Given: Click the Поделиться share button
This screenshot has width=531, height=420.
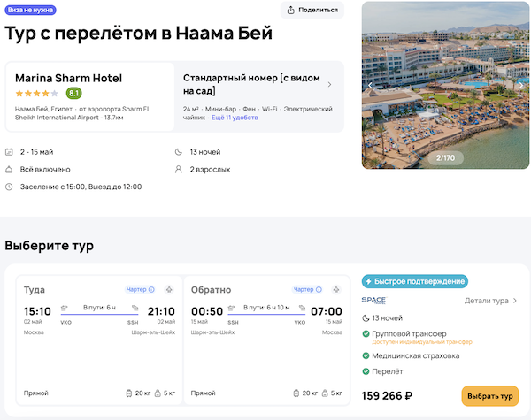Looking at the screenshot, I should 312,10.
